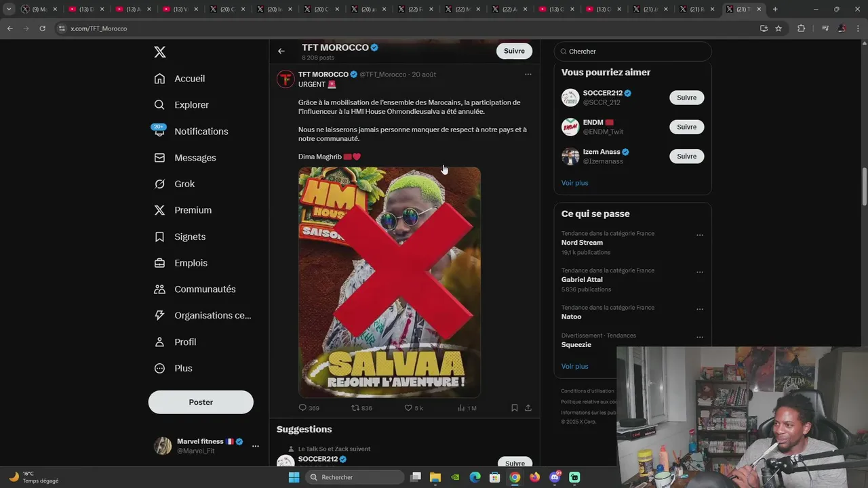Open Firefox from taskbar

coord(535,477)
